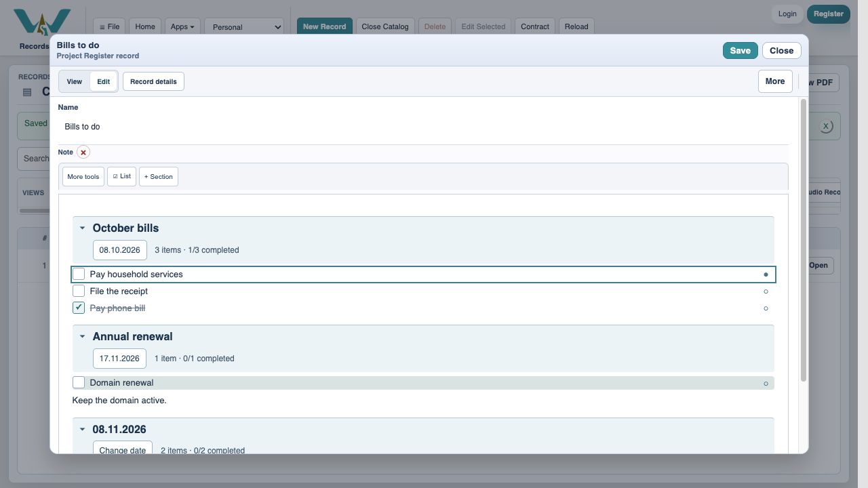Switch to the View tab

click(75, 81)
